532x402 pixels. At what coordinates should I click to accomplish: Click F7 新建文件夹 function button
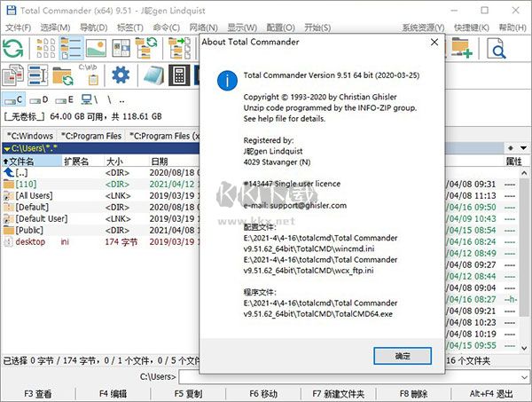pyautogui.click(x=339, y=394)
